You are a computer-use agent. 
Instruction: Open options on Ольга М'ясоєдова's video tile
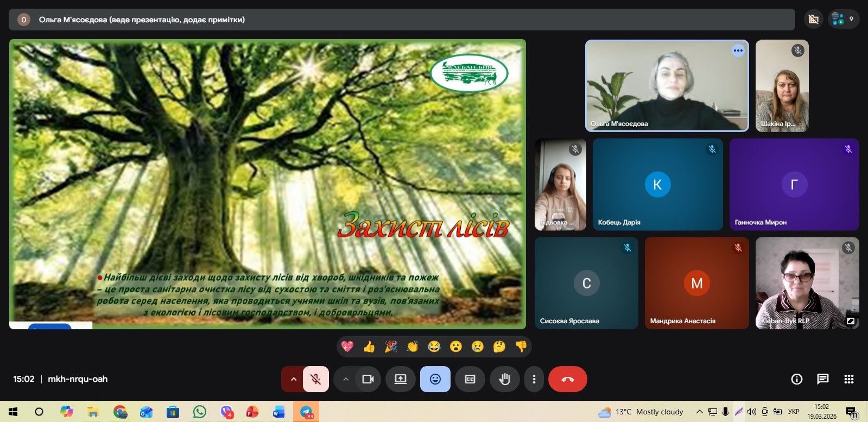pyautogui.click(x=738, y=51)
